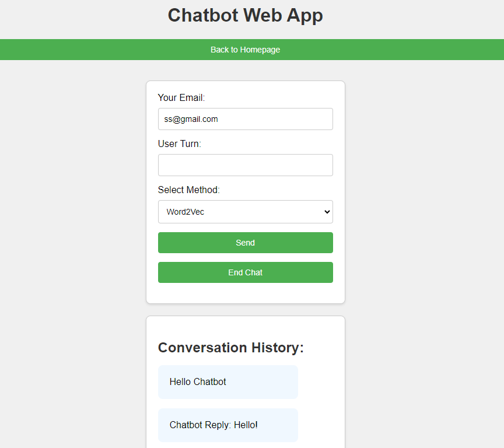The width and height of the screenshot is (504, 448).
Task: Click the User Turn: label
Action: point(179,143)
